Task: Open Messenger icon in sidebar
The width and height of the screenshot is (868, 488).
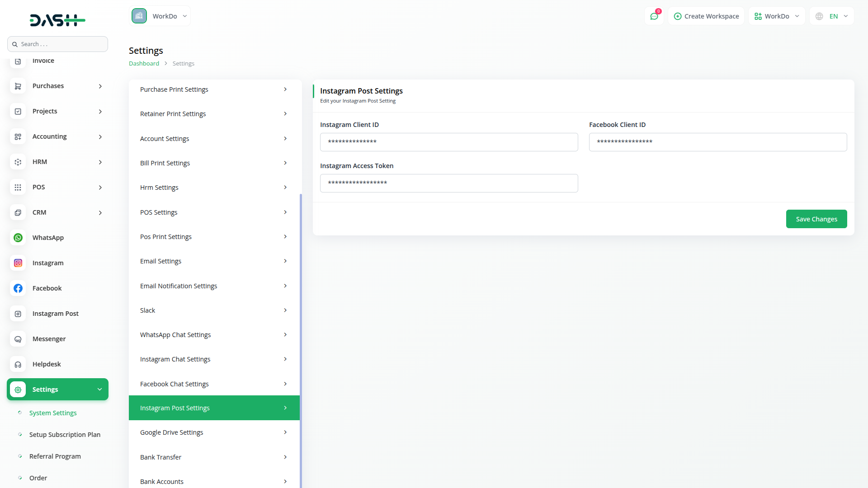Action: (x=18, y=339)
